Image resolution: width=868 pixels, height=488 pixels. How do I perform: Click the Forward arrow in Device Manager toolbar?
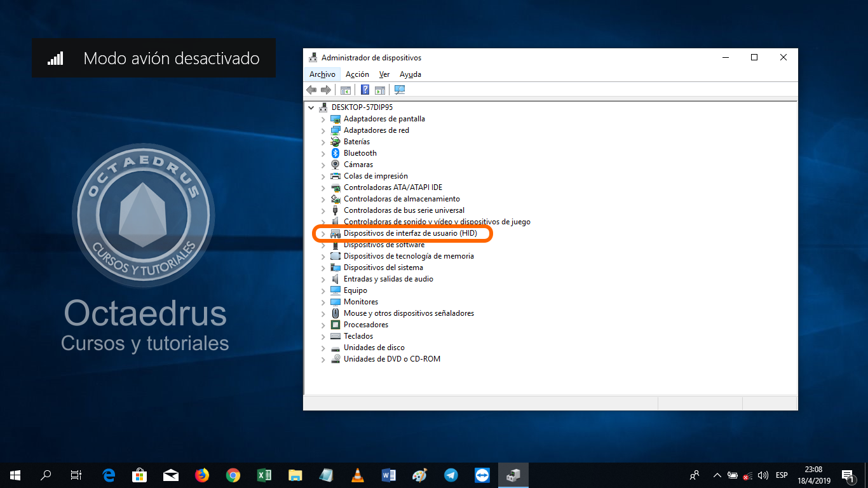pos(325,90)
